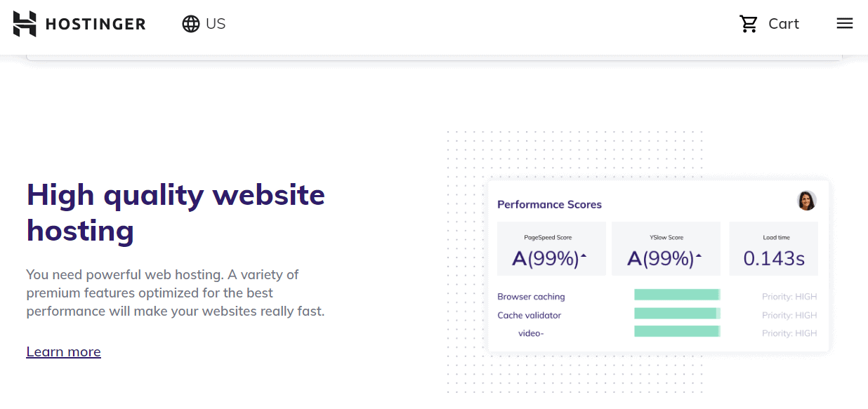Click the Hostinger H logo icon

coord(24,24)
